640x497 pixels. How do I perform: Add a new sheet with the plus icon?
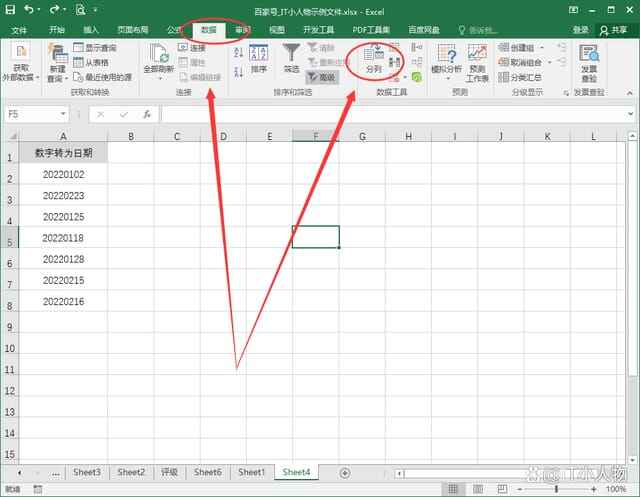coord(345,473)
